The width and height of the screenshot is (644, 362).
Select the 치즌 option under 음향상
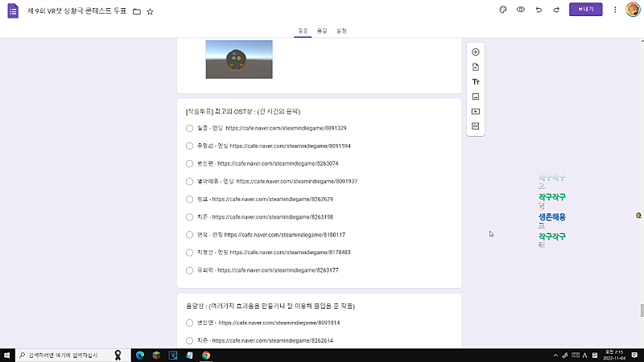[x=189, y=340]
